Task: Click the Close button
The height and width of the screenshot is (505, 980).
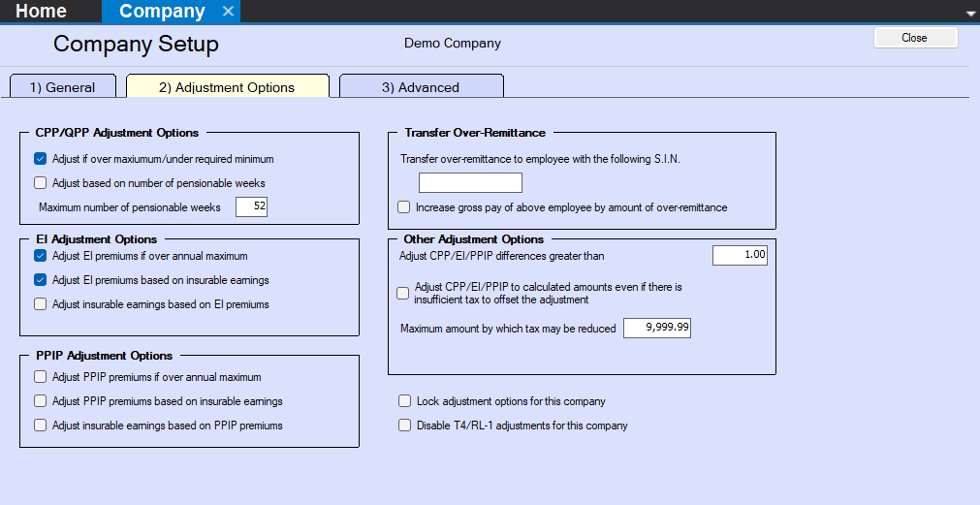Action: [x=914, y=38]
